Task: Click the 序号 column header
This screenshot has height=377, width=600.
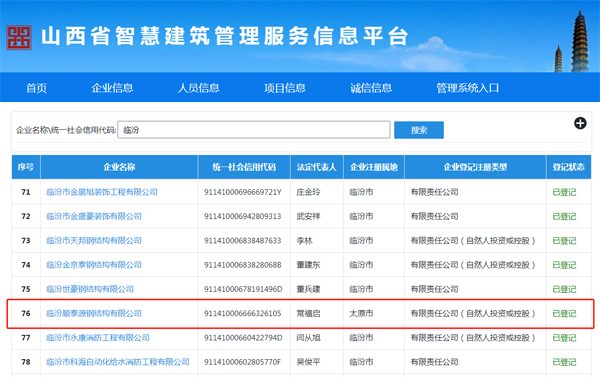Action: pos(26,167)
